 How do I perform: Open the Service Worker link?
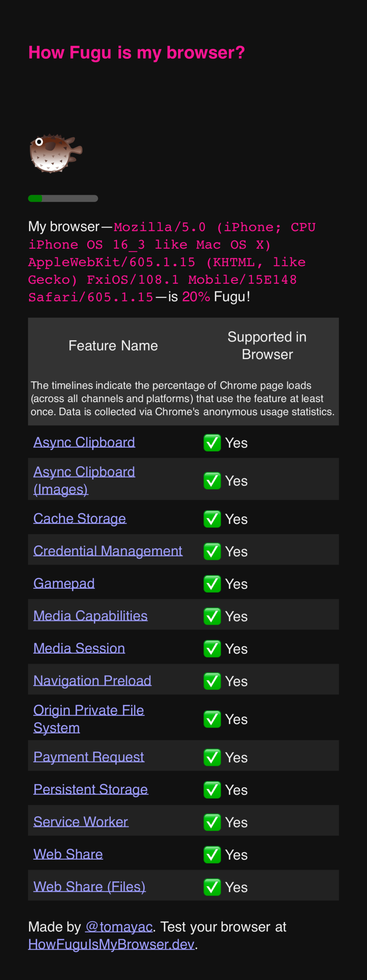coord(81,822)
